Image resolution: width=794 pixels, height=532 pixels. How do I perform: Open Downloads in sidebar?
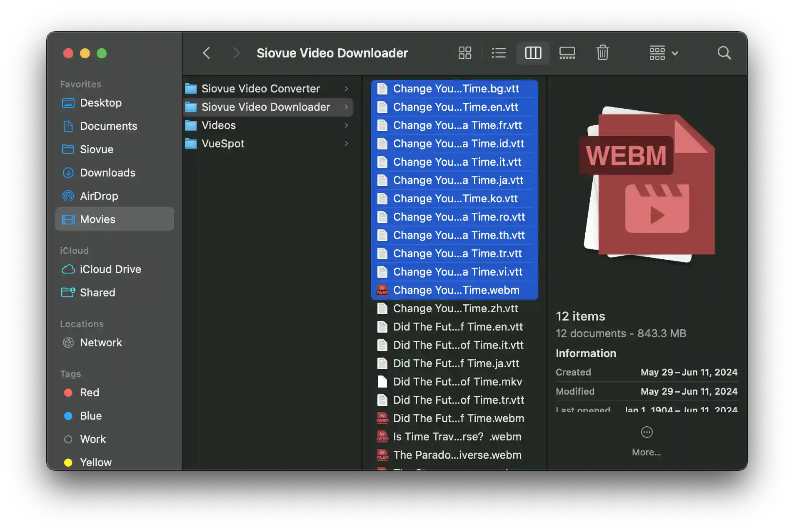(115, 173)
